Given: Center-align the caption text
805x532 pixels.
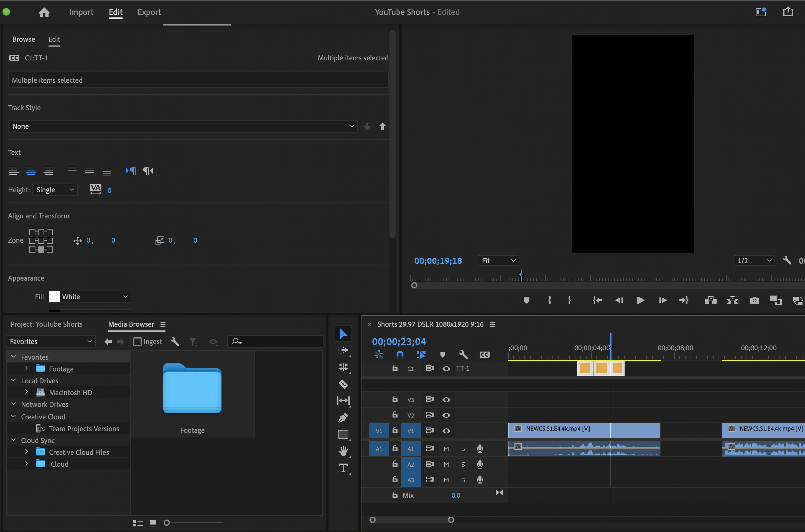Looking at the screenshot, I should [31, 171].
